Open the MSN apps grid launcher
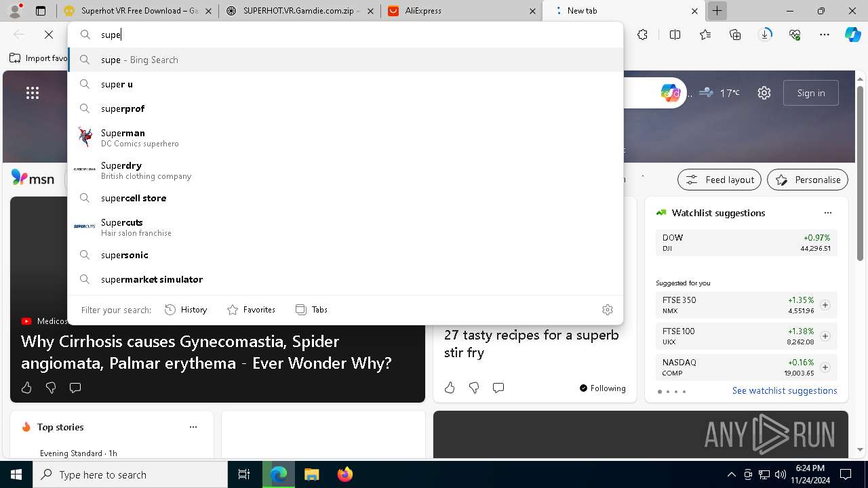This screenshot has width=868, height=488. click(x=33, y=93)
